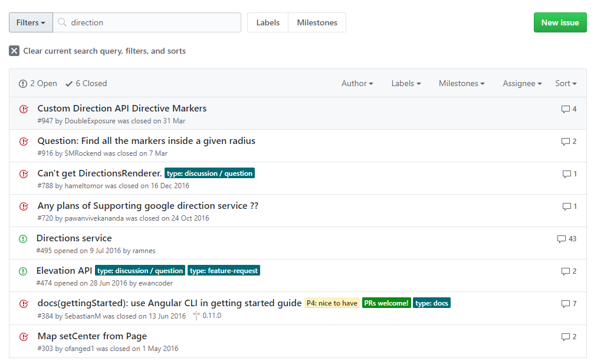This screenshot has width=594, height=364.
Task: Show the 6 Closed issues
Action: pyautogui.click(x=86, y=83)
